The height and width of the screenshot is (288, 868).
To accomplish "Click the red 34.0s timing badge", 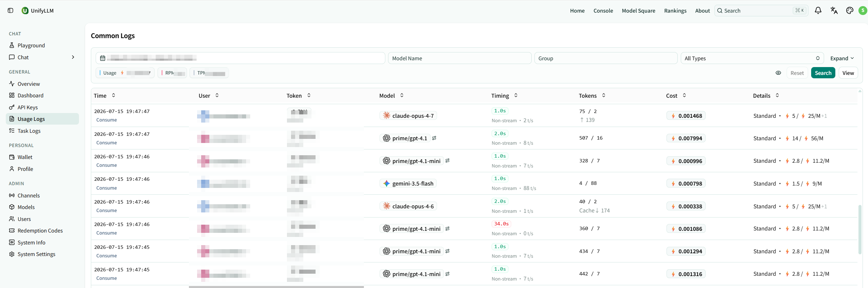I will [x=501, y=224].
